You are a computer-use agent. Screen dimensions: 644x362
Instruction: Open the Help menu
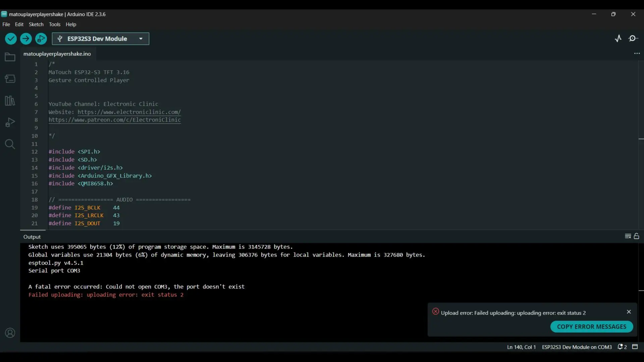click(x=71, y=24)
